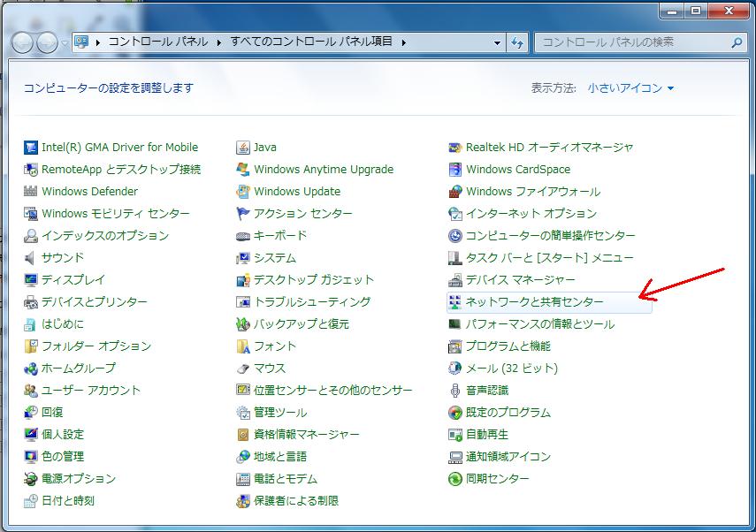Open the プログラムと機能 link

pyautogui.click(x=508, y=346)
